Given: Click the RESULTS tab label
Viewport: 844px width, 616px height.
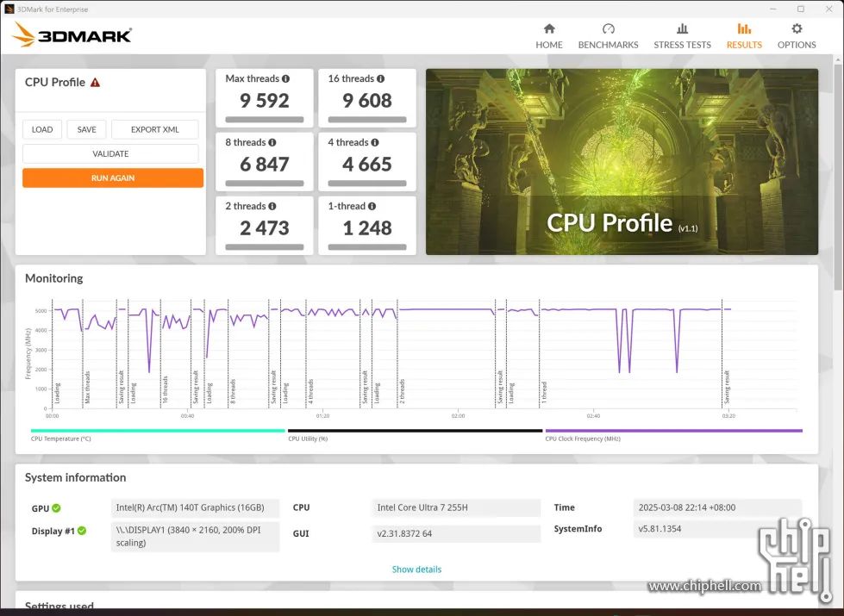Looking at the screenshot, I should click(744, 45).
